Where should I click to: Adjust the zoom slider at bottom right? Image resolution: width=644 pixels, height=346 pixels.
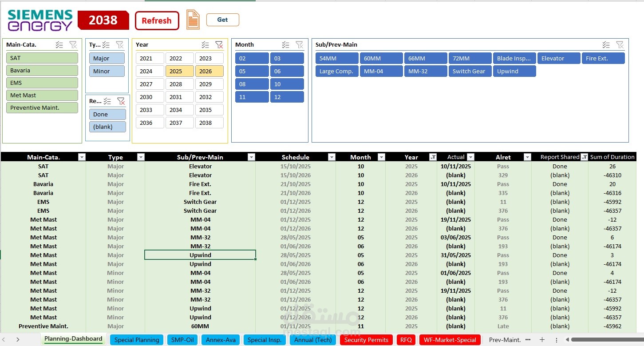pos(612,339)
